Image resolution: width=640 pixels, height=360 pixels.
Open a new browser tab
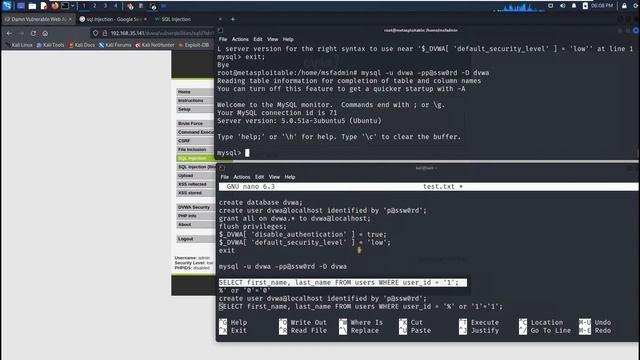point(233,19)
